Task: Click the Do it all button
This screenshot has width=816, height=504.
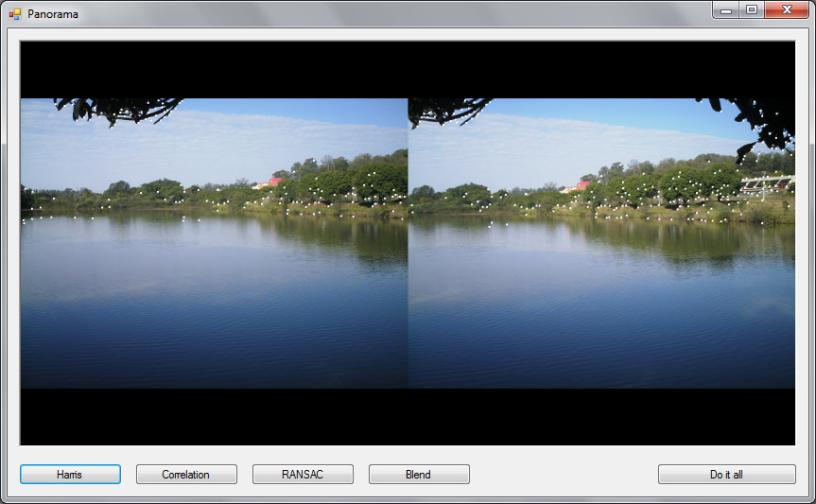Action: [726, 475]
